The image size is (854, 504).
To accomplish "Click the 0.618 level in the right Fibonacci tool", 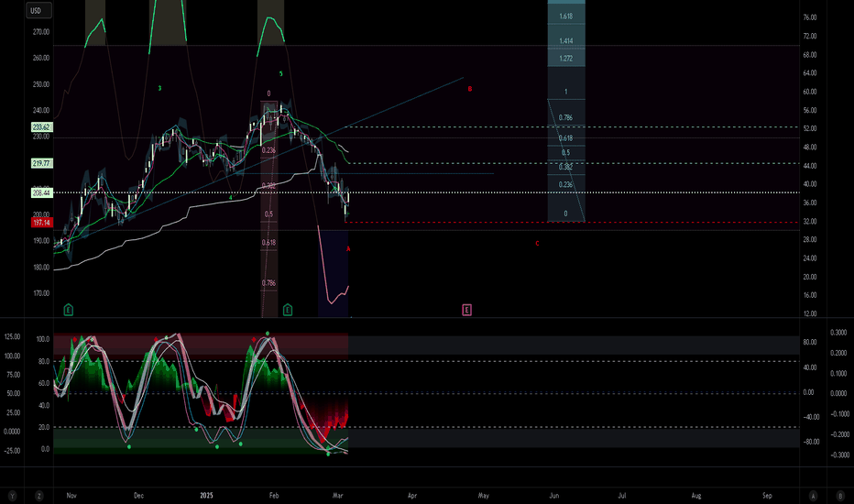I will (565, 138).
